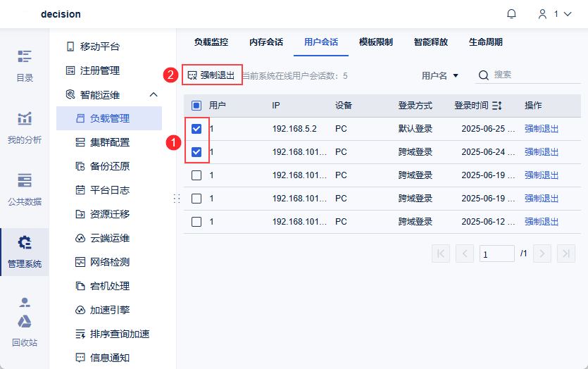
Task: Open 平台日志 submenu item
Action: pyautogui.click(x=103, y=190)
